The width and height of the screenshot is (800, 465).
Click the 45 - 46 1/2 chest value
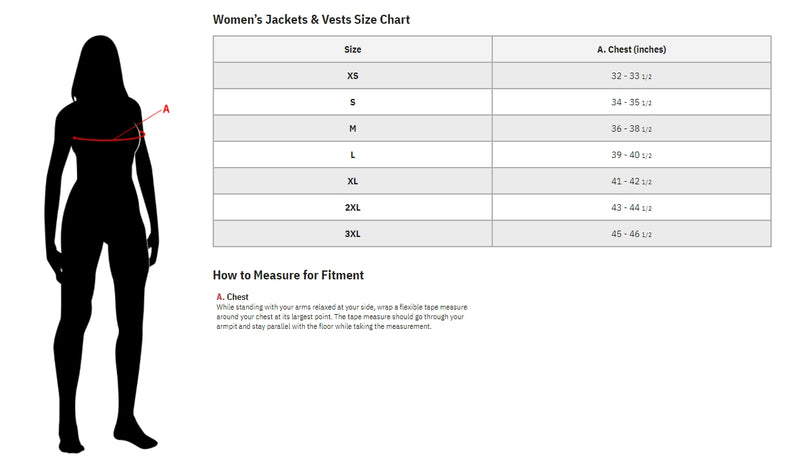pyautogui.click(x=631, y=233)
